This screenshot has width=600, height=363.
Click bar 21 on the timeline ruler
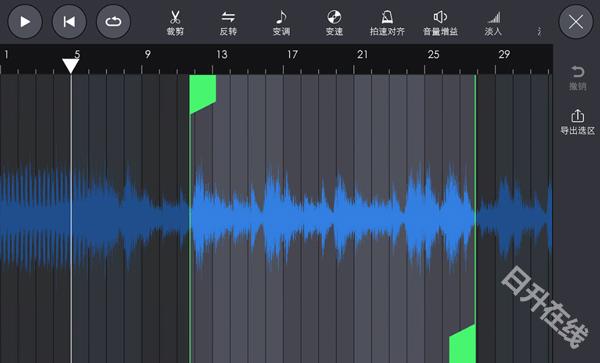362,55
